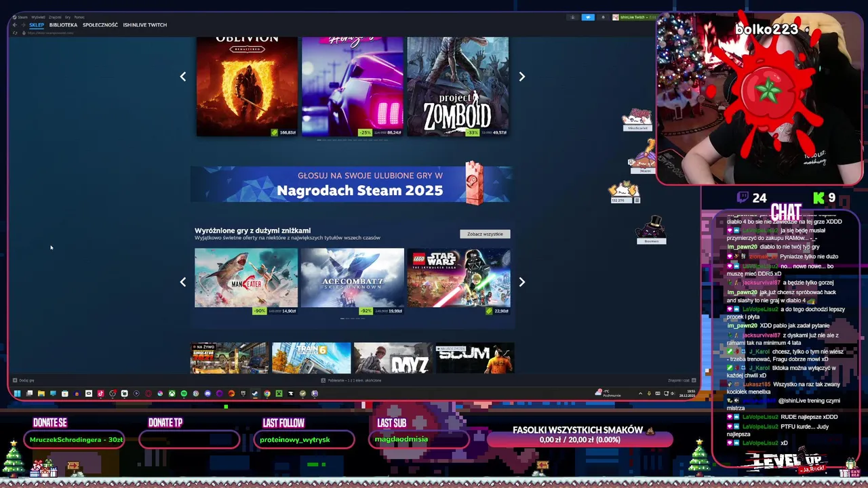The width and height of the screenshot is (868, 488).
Task: Switch to the SPOŁECZNOŚĆ tab
Action: (100, 25)
